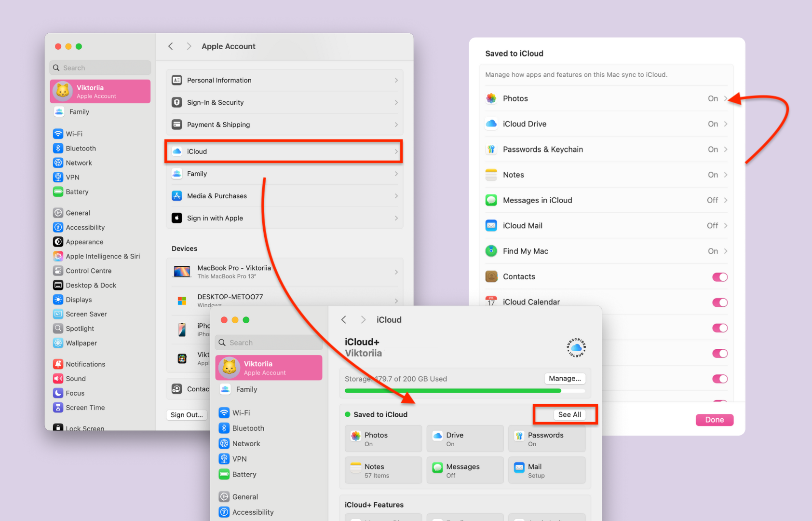Click Find My Mac radar icon
Image resolution: width=812 pixels, height=521 pixels.
coord(491,251)
